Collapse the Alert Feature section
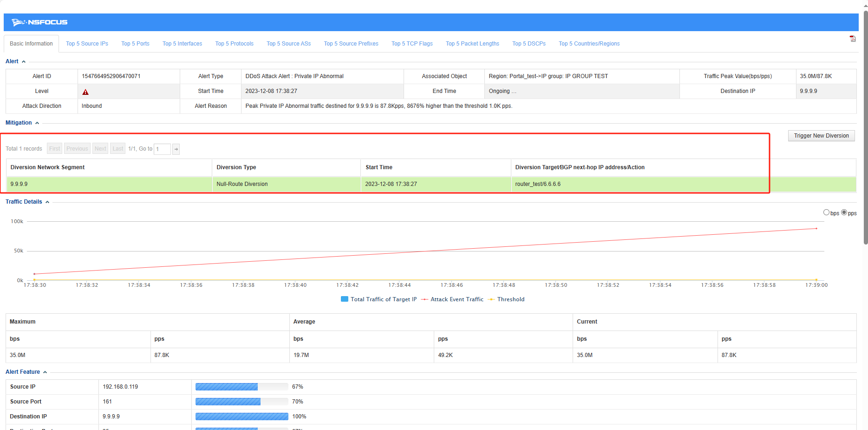The image size is (868, 430). coord(45,372)
